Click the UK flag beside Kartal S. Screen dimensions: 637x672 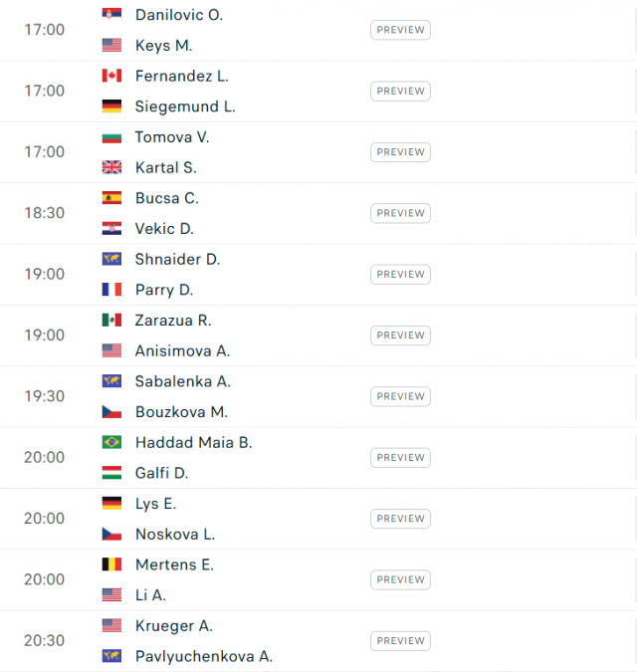click(x=111, y=167)
